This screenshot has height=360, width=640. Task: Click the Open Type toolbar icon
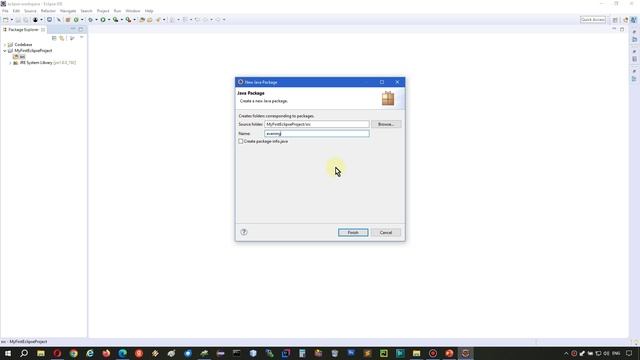tap(142, 20)
